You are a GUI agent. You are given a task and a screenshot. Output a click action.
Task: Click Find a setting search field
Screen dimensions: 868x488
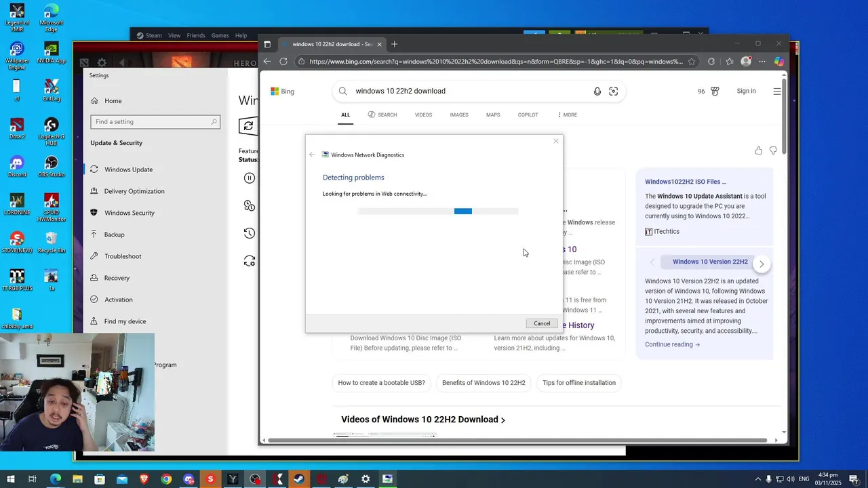tap(155, 122)
